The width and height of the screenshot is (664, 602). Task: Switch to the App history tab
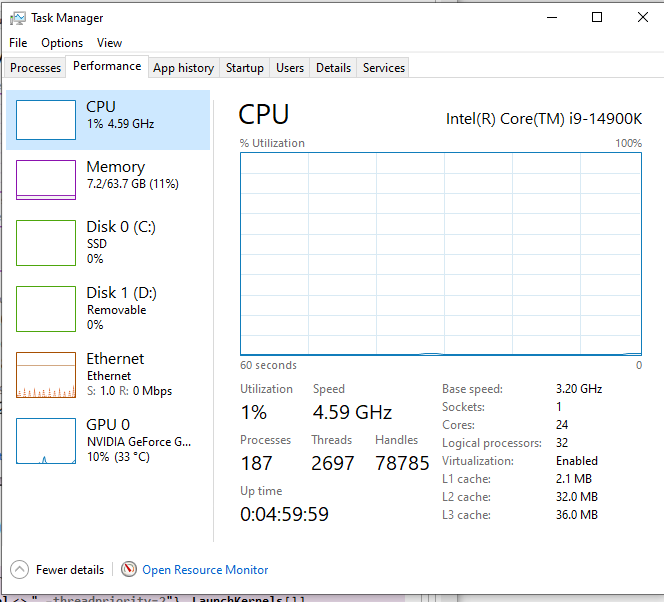tap(183, 68)
